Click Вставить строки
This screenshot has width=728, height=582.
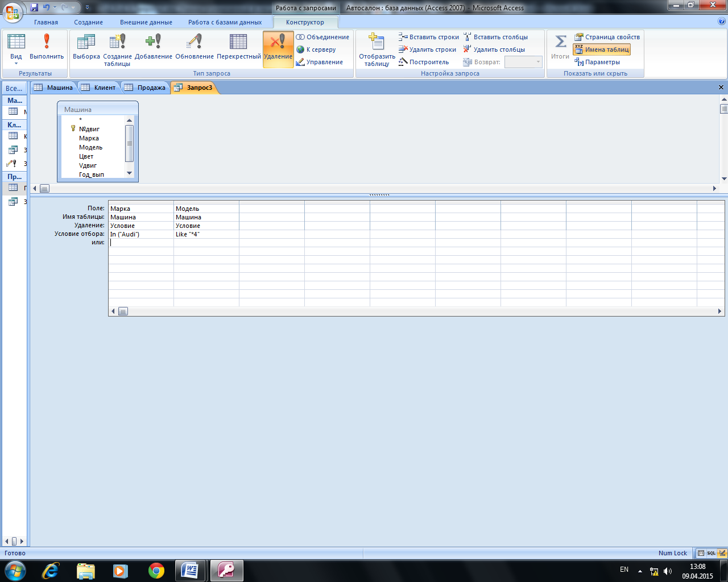click(429, 37)
